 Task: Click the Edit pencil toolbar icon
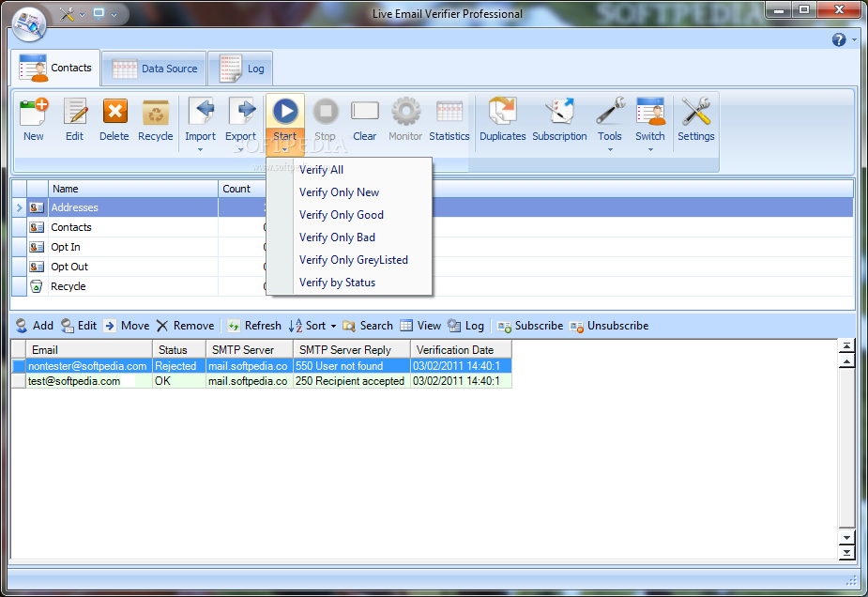click(x=75, y=113)
